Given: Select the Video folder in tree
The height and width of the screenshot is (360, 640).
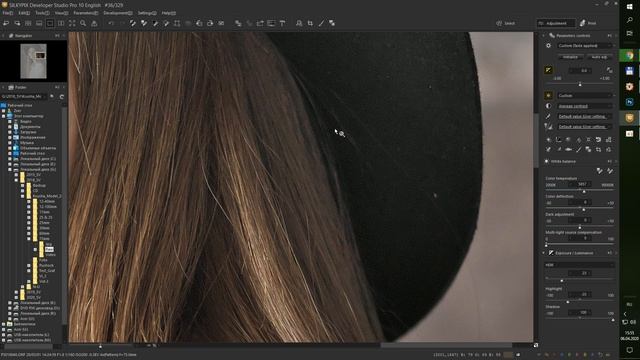Looking at the screenshot, I should pyautogui.click(x=51, y=255).
